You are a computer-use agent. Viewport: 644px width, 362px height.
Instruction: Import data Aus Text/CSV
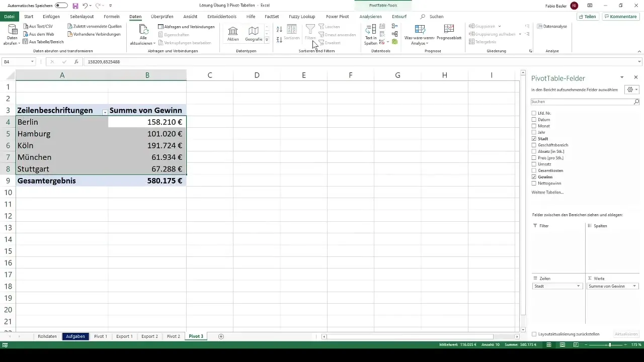tap(38, 26)
